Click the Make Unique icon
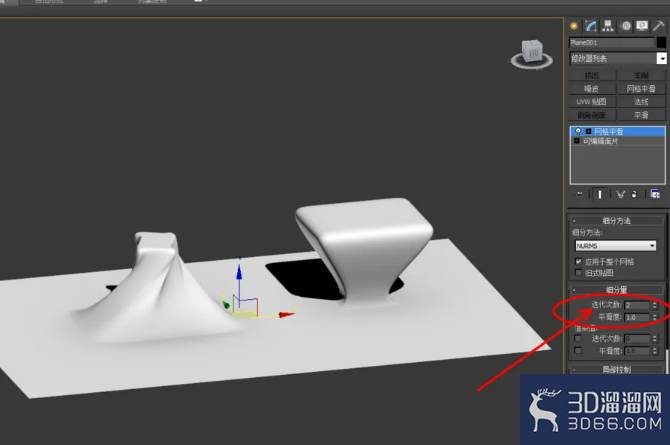This screenshot has height=445, width=670. [620, 195]
